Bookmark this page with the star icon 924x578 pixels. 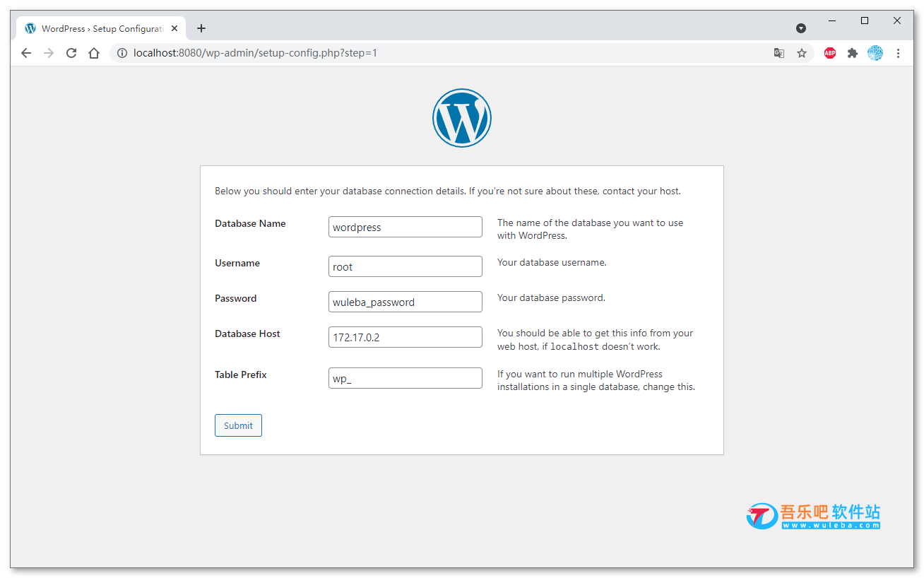tap(802, 53)
